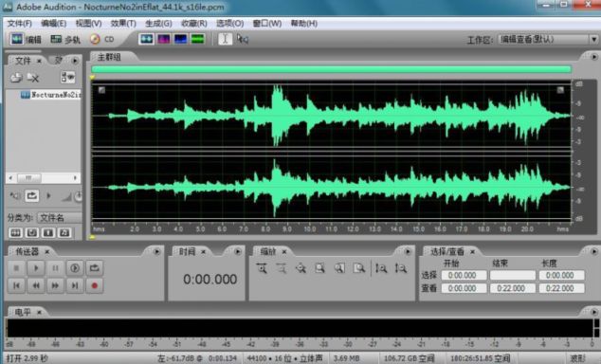Toggle the auto-play speaker icon in 文件 panel
Image resolution: width=601 pixels, height=364 pixels.
click(15, 196)
